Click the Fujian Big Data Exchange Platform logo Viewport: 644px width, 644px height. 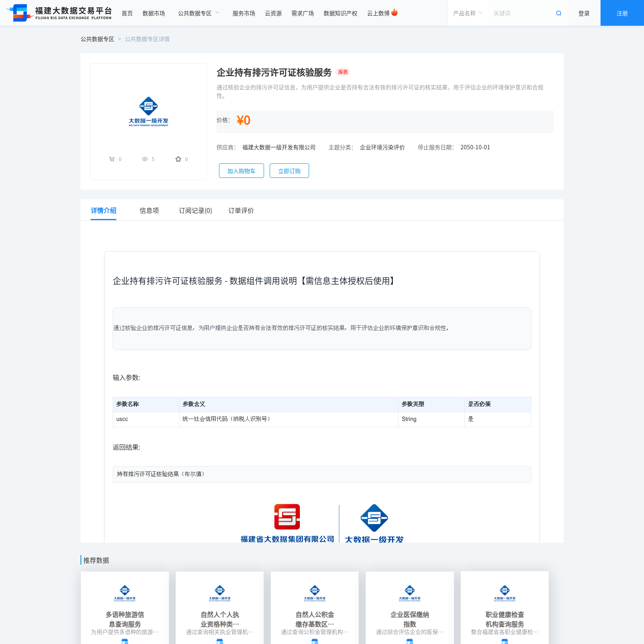[60, 13]
